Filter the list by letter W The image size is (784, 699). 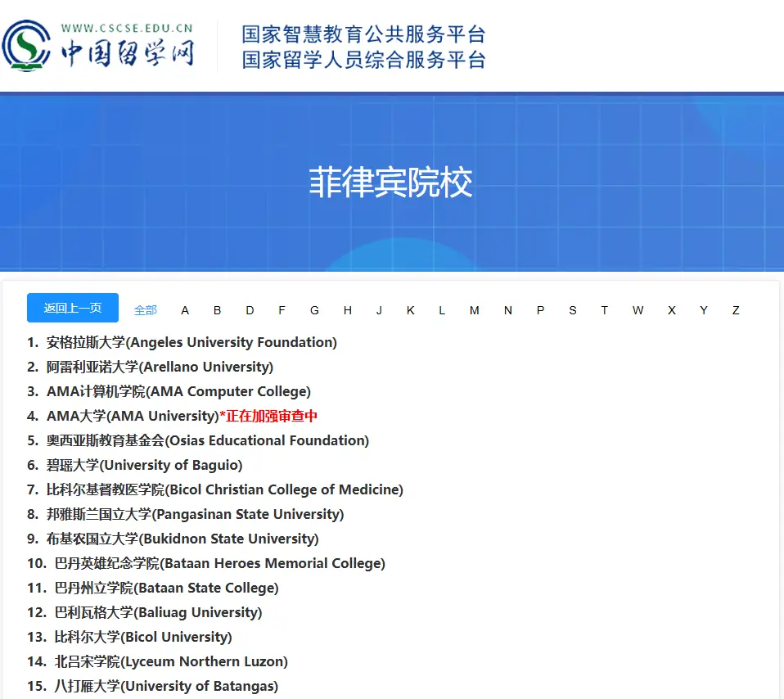click(x=638, y=310)
